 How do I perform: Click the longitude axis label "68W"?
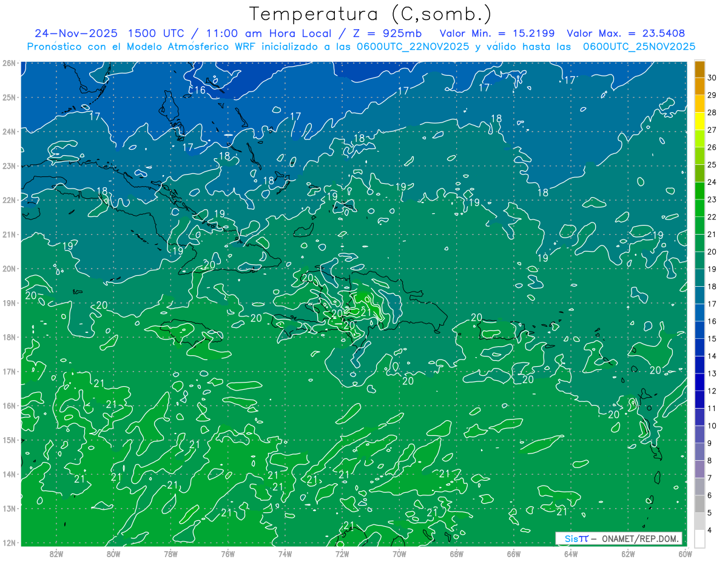pos(457,553)
